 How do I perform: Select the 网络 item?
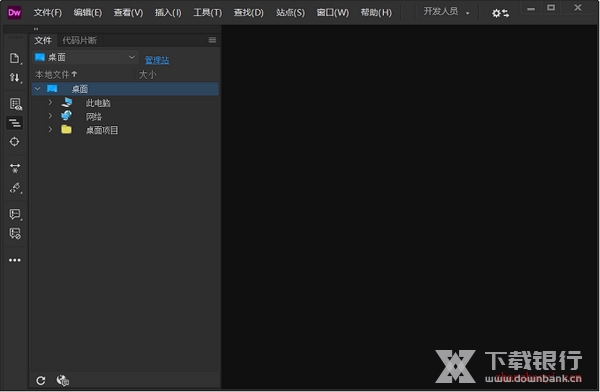pos(93,116)
